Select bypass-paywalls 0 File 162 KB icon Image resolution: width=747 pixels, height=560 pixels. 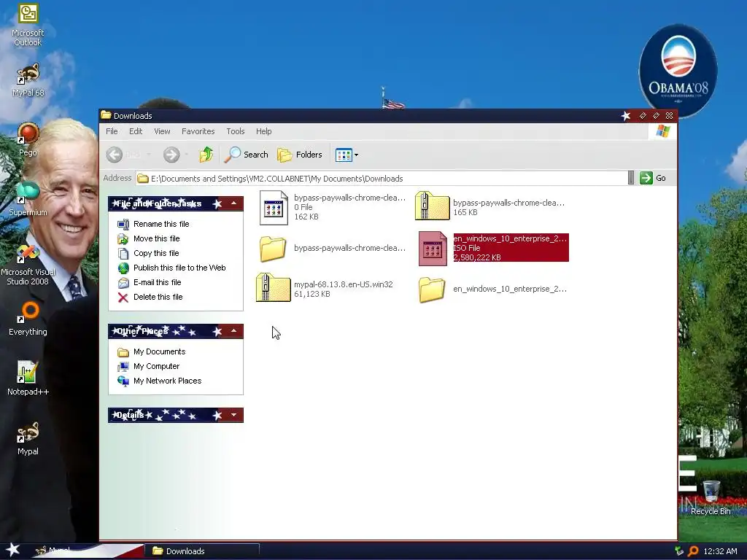(274, 208)
